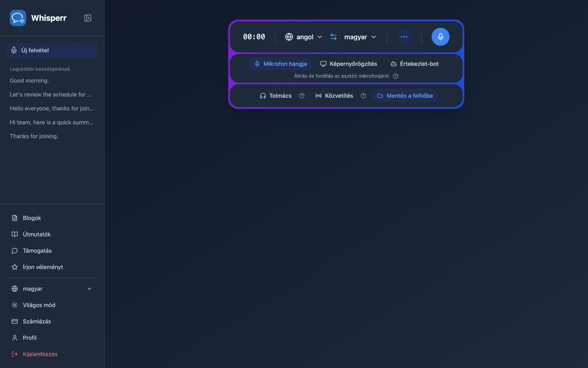Show help for microphone transcription description
The image size is (588, 368).
(396, 76)
